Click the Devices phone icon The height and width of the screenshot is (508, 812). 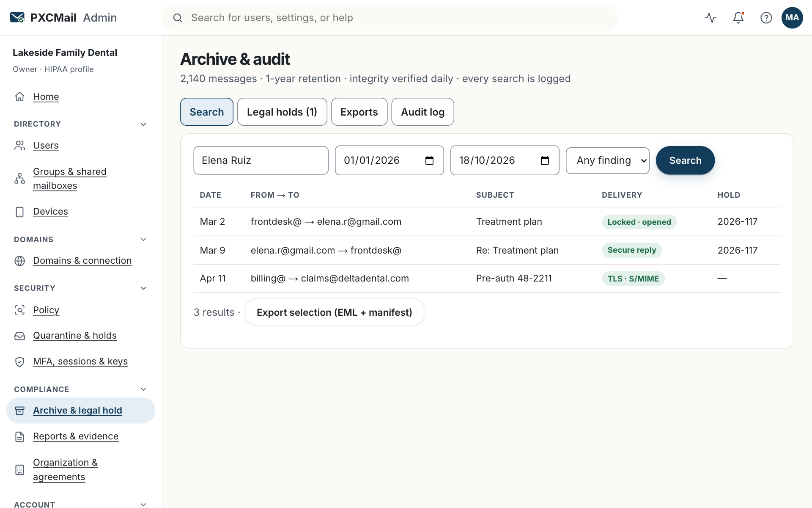pyautogui.click(x=19, y=212)
